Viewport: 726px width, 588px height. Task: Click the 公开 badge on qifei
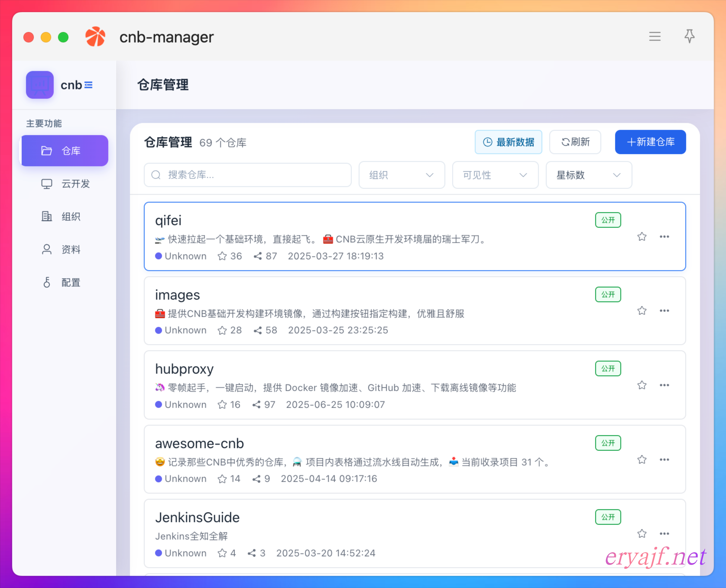608,220
